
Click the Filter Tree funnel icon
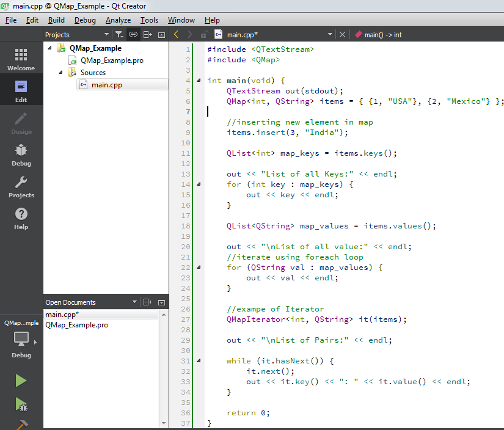point(119,35)
